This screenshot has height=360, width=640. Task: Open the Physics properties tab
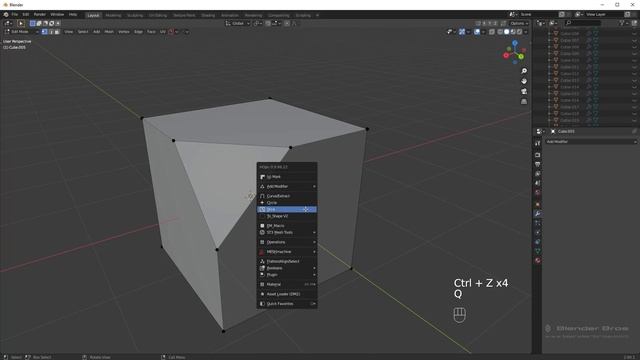click(538, 233)
